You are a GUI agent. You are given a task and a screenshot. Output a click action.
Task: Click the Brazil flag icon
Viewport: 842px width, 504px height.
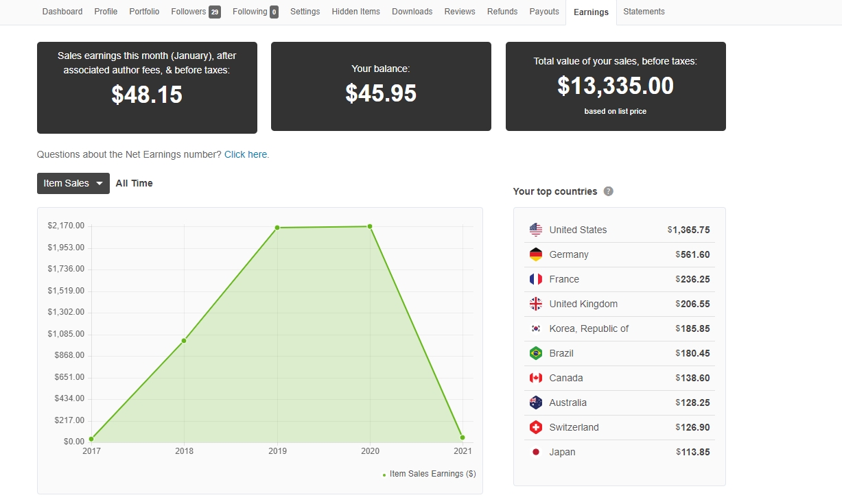pos(536,353)
